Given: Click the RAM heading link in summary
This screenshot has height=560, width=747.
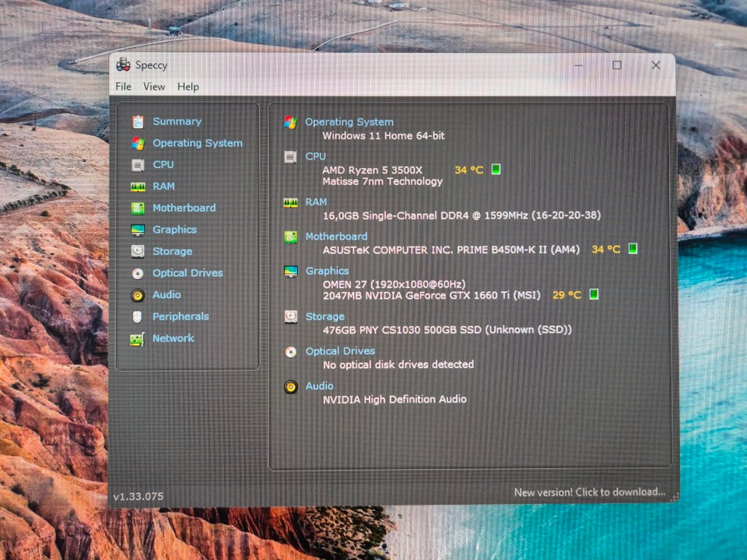Looking at the screenshot, I should [317, 202].
